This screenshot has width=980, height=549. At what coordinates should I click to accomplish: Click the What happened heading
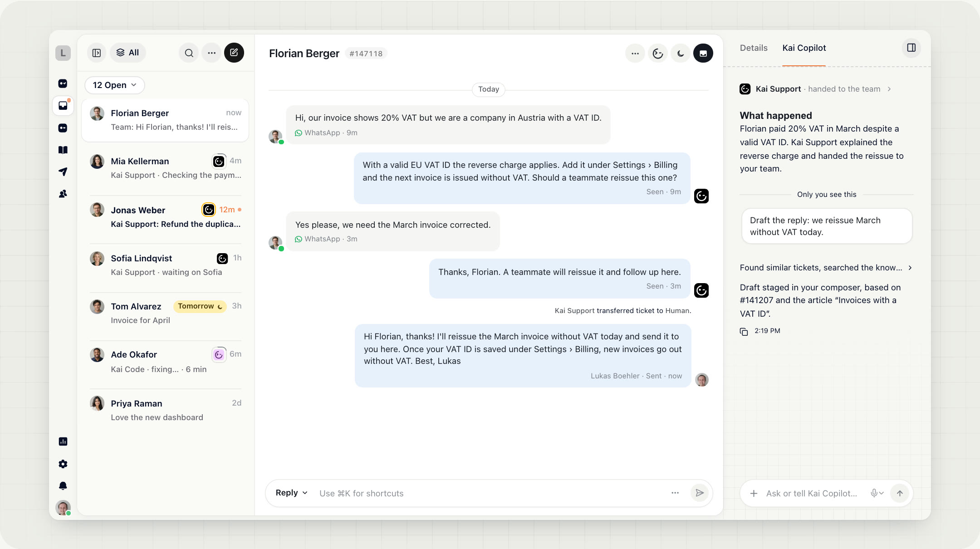tap(776, 116)
